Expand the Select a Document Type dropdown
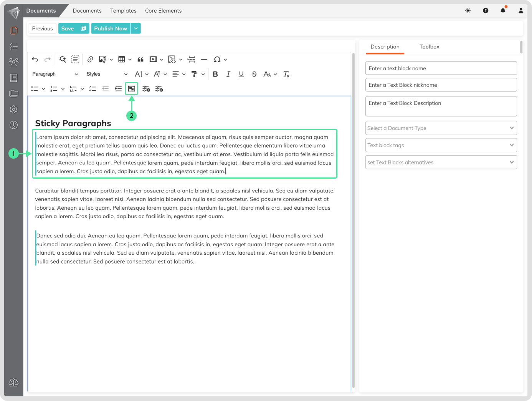 (441, 128)
